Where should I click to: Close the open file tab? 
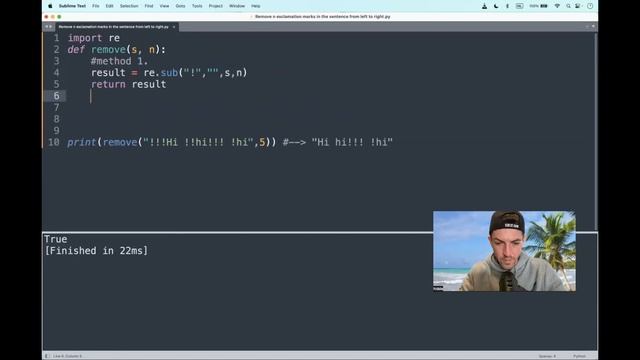coord(174,27)
